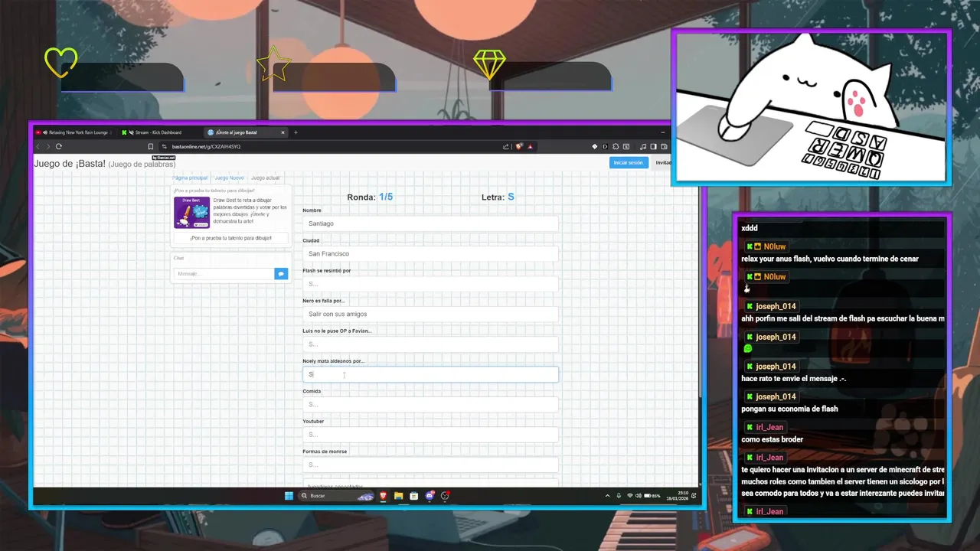Click the Ciudad field containing San Francisco
This screenshot has height=551, width=980.
coord(430,253)
